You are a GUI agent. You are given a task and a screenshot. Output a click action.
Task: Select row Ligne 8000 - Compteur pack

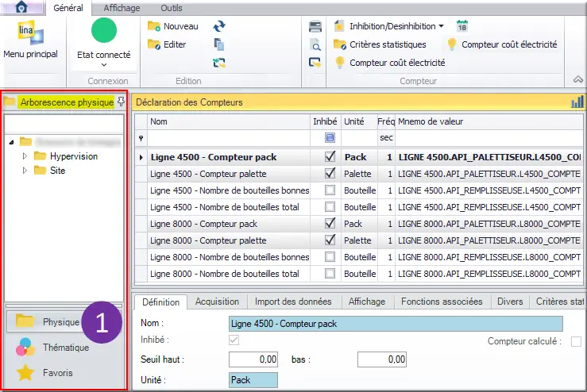pyautogui.click(x=358, y=224)
